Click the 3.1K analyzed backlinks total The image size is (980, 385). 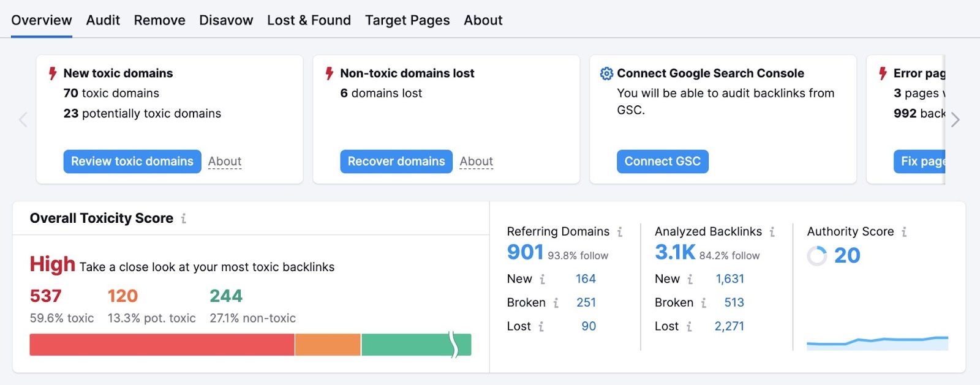pos(675,252)
